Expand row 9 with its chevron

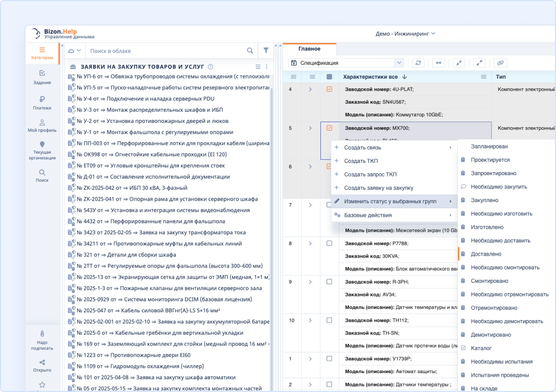310,282
